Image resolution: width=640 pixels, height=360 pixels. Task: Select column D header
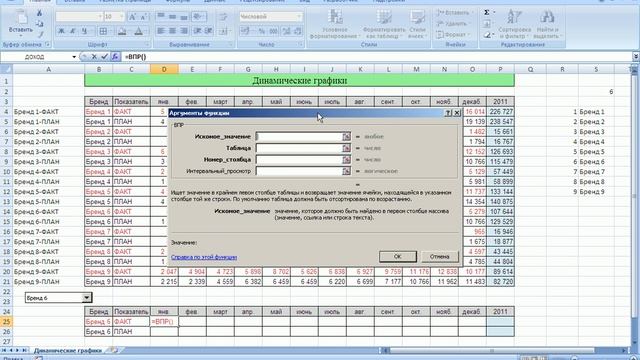click(164, 69)
